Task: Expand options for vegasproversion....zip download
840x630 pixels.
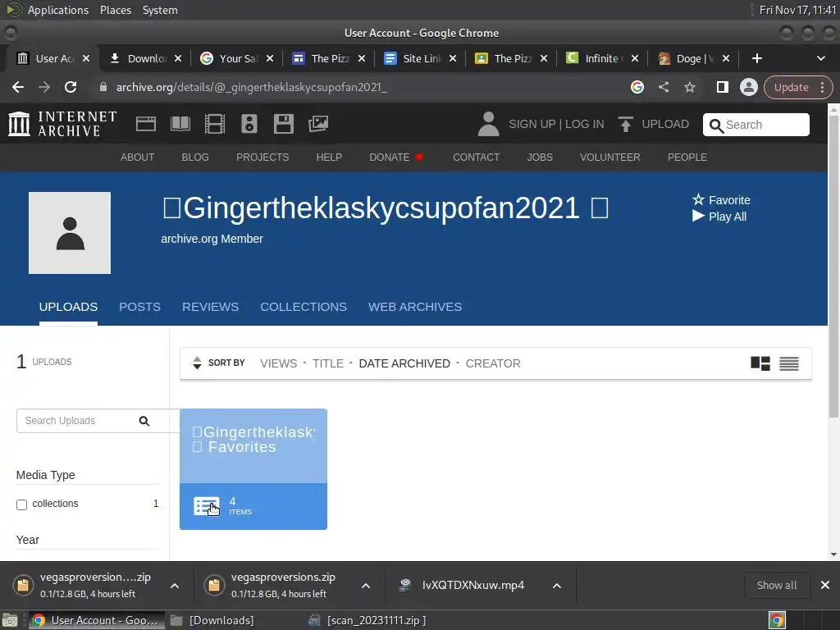Action: (175, 586)
